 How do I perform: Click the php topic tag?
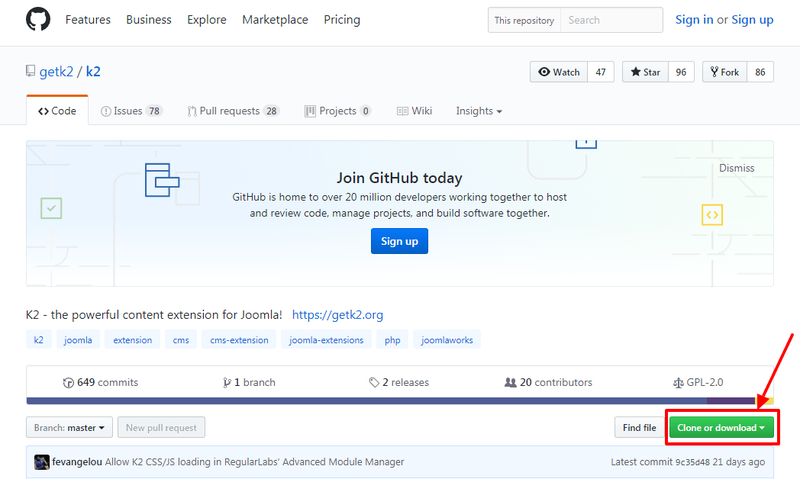392,340
